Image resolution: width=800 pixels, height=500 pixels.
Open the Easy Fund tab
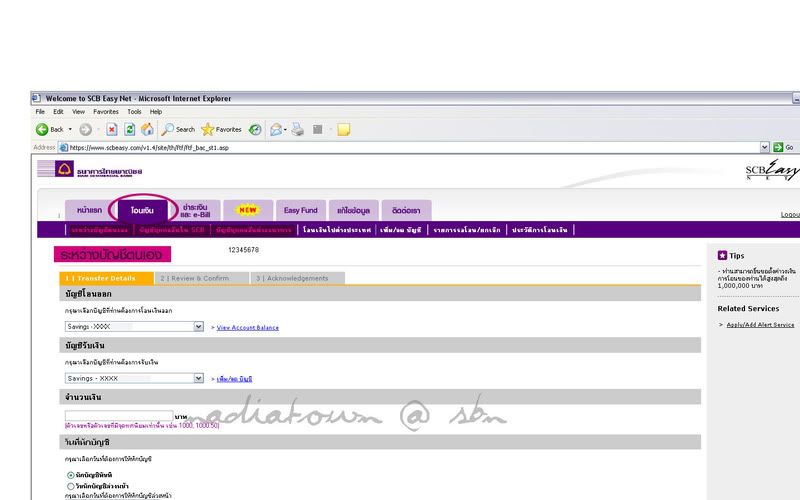301,210
